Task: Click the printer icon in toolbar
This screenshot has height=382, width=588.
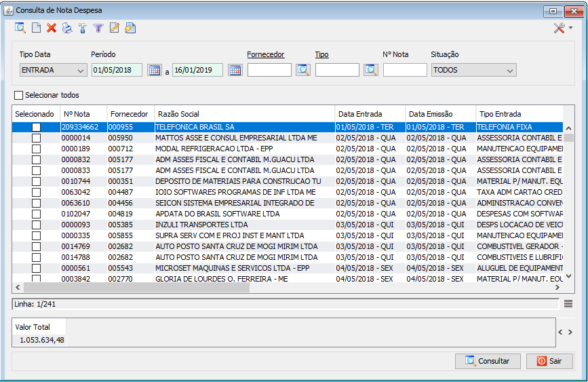Action: [x=67, y=28]
